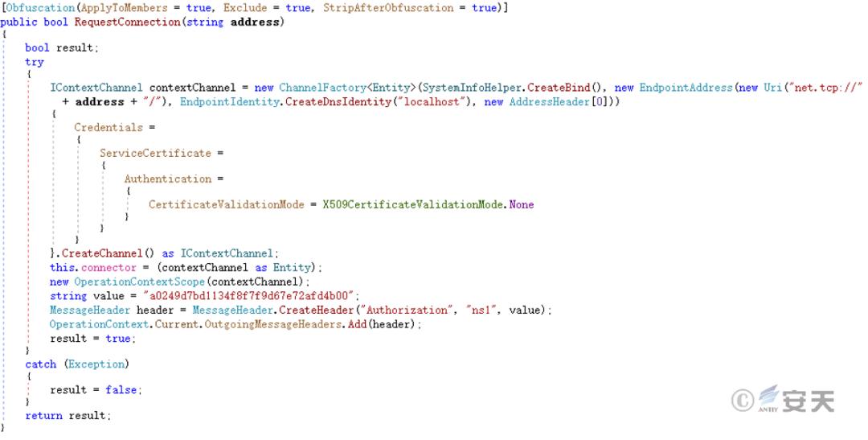Click the connector field reference
868x440 pixels.
(x=108, y=268)
